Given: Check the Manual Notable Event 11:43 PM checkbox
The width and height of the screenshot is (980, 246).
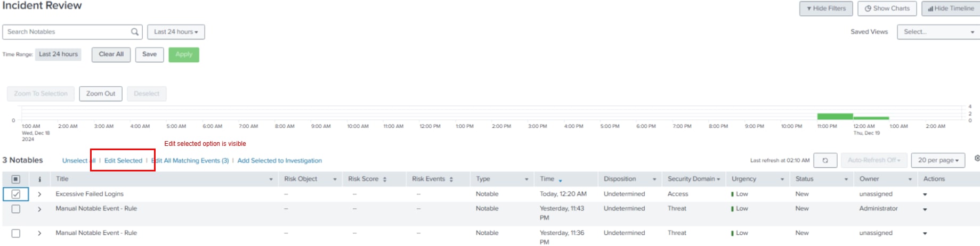Looking at the screenshot, I should 16,209.
